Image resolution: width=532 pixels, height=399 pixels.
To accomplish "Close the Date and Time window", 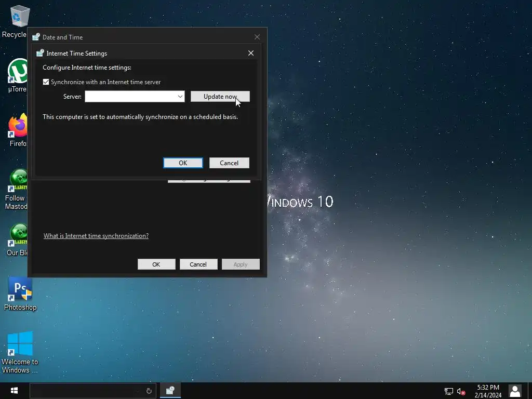I will click(257, 37).
